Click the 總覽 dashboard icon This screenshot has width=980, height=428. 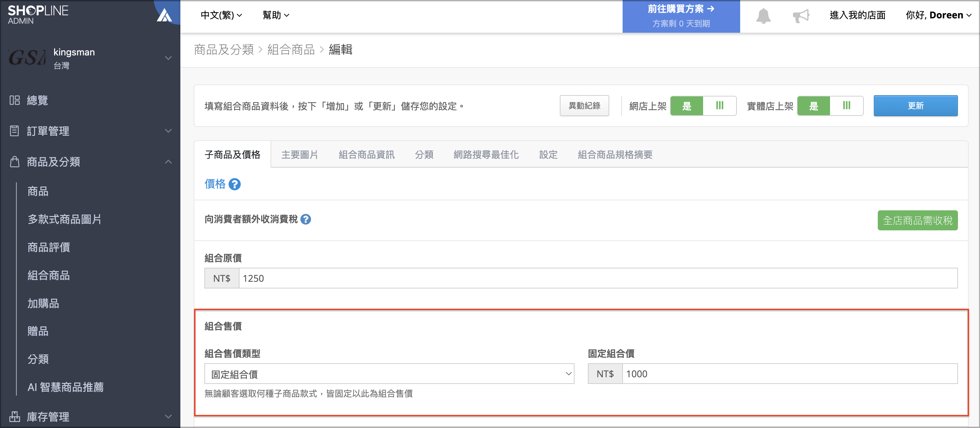coord(14,100)
